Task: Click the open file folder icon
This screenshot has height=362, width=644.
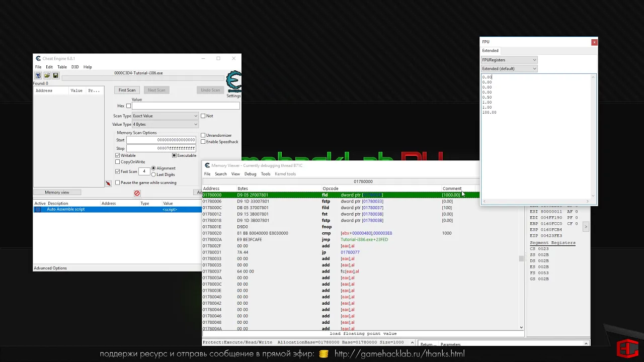Action: click(47, 75)
